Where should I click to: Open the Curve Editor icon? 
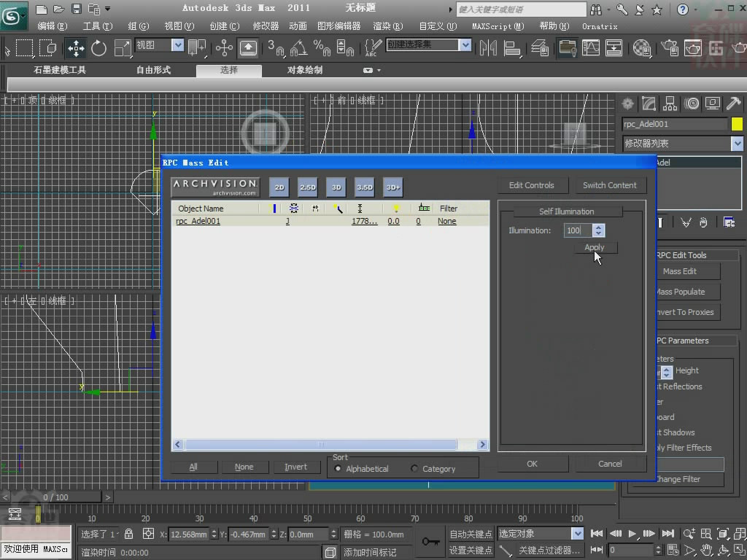(x=591, y=48)
